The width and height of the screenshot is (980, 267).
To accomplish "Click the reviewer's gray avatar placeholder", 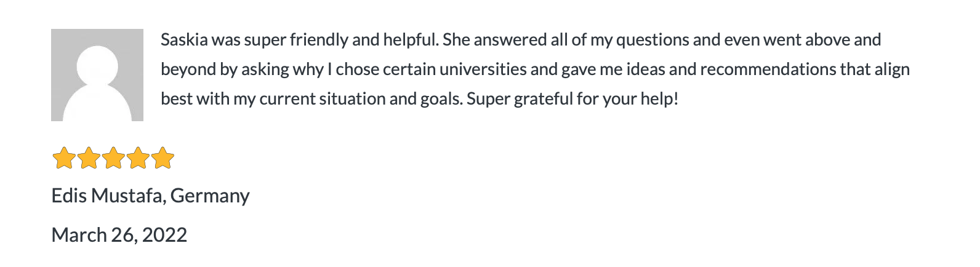I will pyautogui.click(x=97, y=75).
